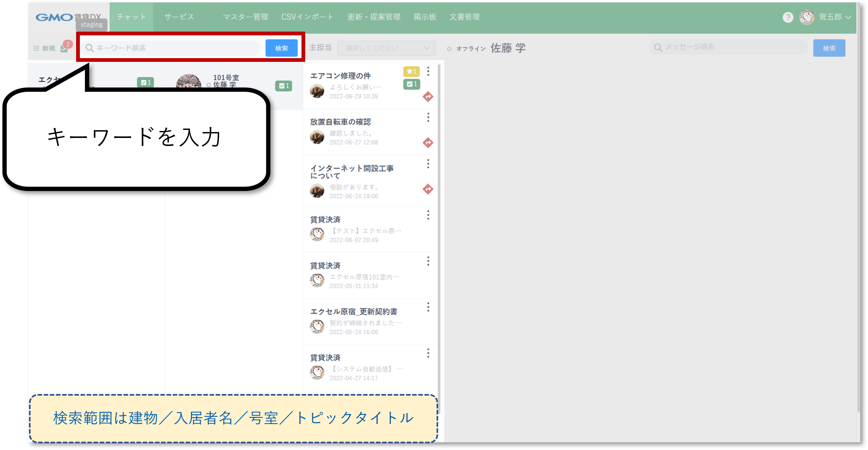Expand the 管五郎 user account menu
868x450 pixels.
tap(830, 17)
